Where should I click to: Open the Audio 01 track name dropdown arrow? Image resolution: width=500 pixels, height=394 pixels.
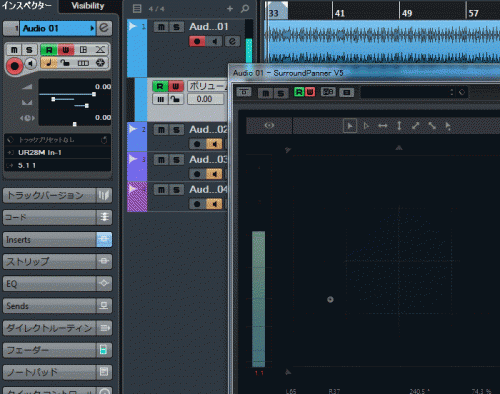92,28
